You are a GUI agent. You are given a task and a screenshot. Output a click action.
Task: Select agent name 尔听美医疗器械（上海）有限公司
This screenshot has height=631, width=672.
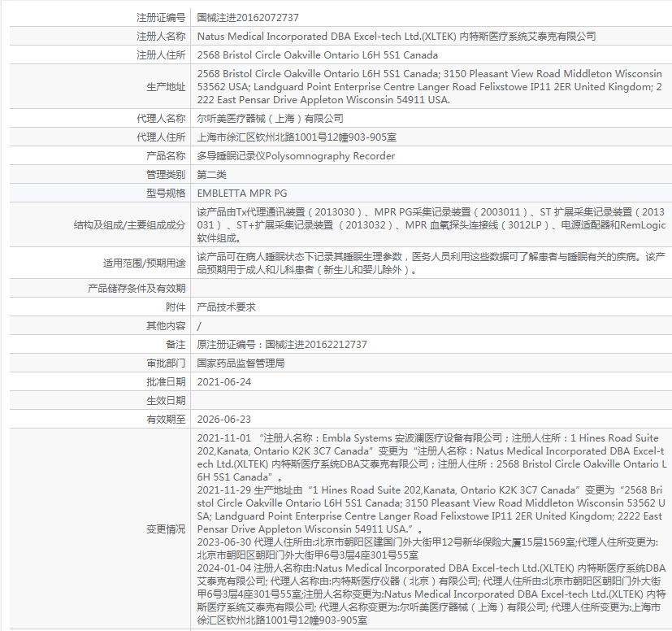(270, 119)
